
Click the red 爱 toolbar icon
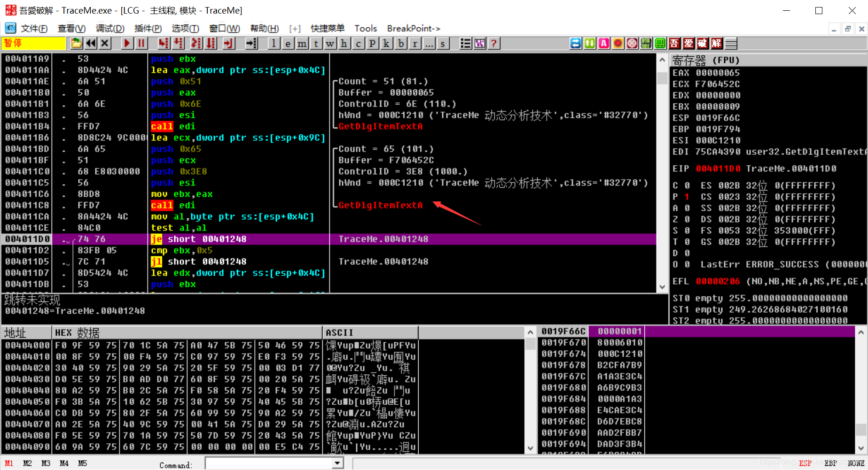point(688,44)
